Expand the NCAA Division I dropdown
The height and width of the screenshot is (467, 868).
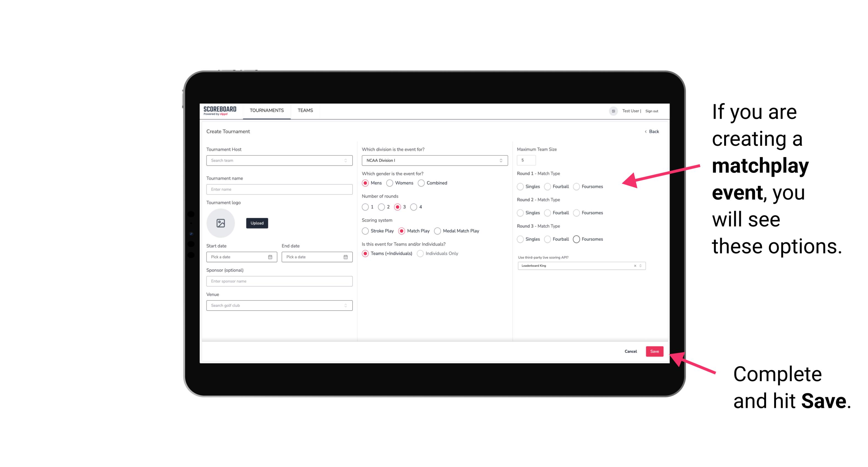pyautogui.click(x=501, y=160)
